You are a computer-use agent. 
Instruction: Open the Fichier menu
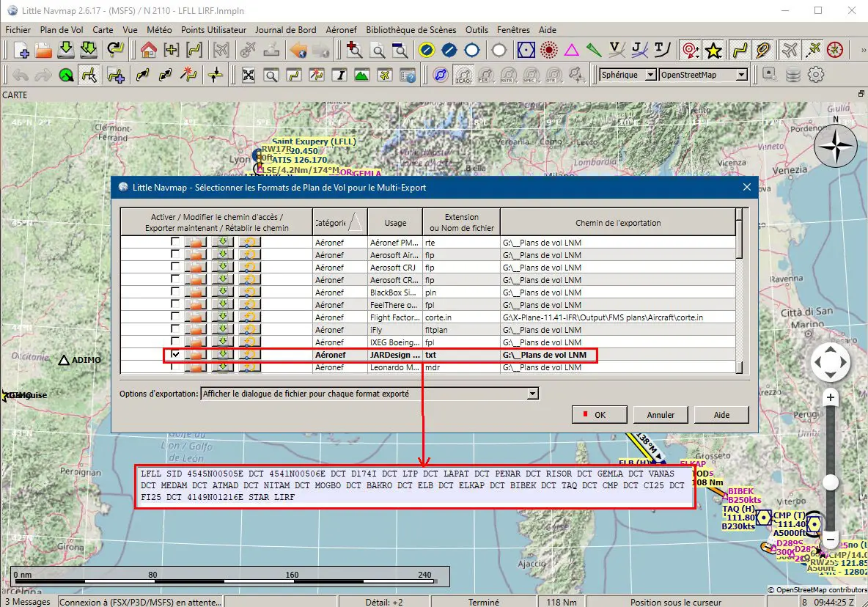coord(18,30)
